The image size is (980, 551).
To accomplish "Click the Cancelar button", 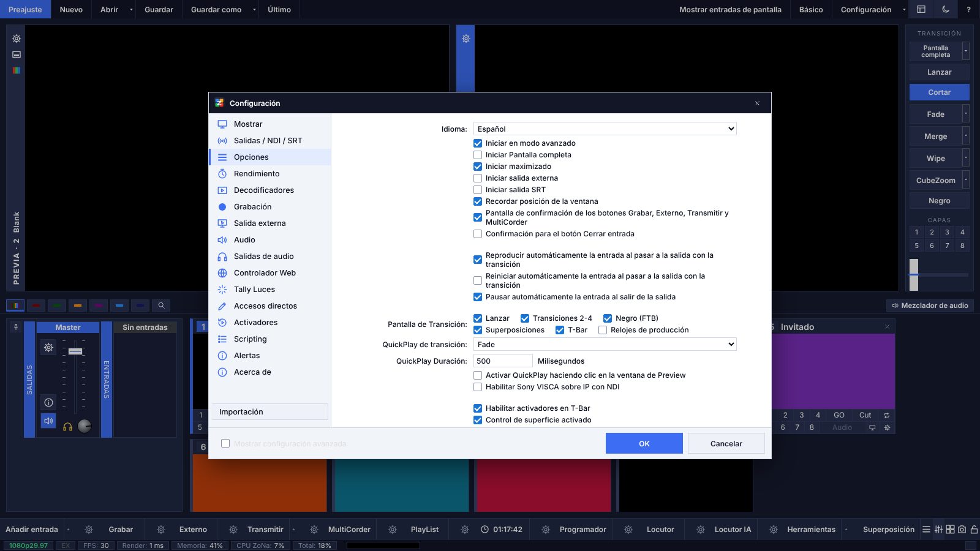I will [726, 443].
